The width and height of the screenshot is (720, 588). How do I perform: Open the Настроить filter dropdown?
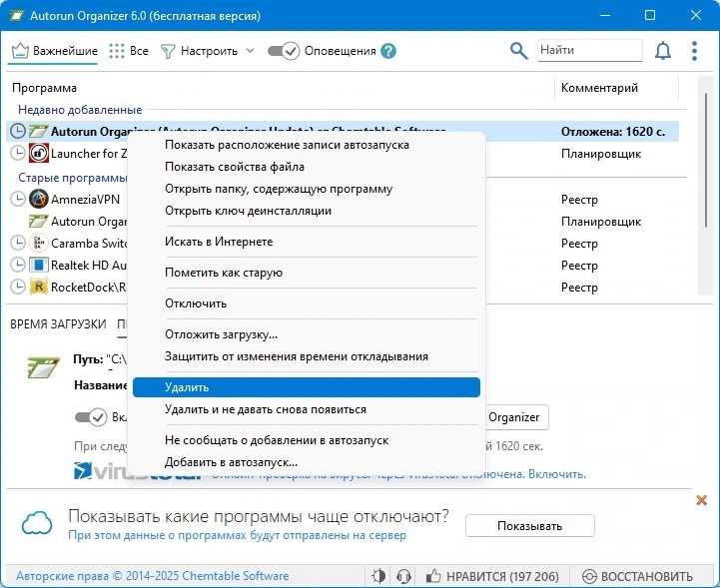point(207,51)
